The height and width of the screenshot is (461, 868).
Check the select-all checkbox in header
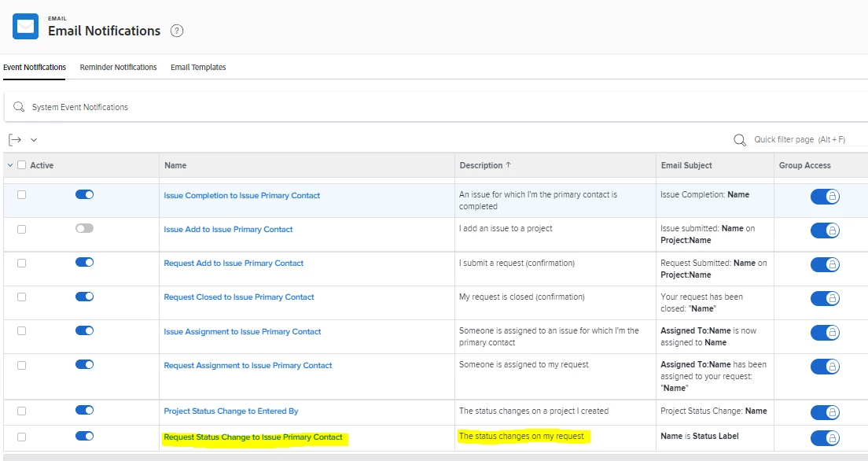tap(21, 165)
